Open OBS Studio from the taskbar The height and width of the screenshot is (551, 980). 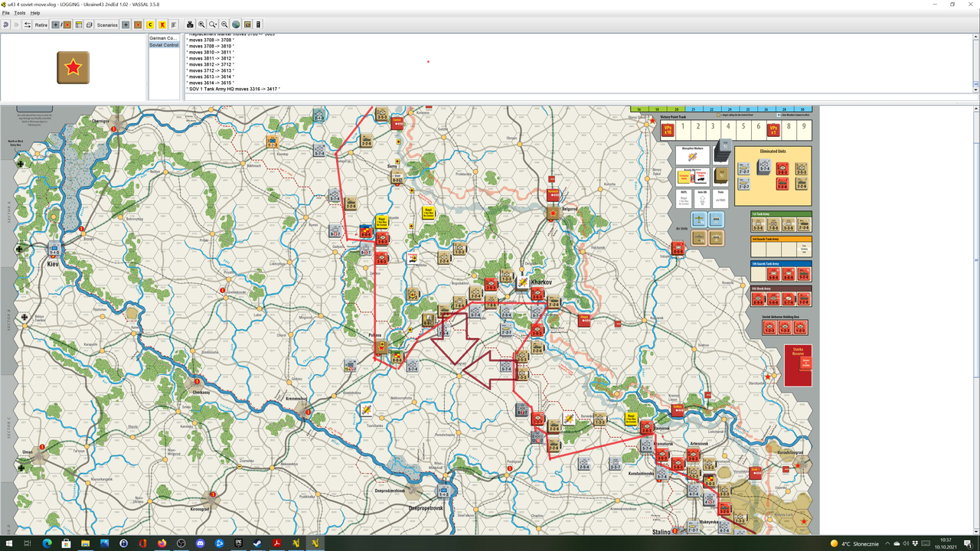click(x=181, y=543)
